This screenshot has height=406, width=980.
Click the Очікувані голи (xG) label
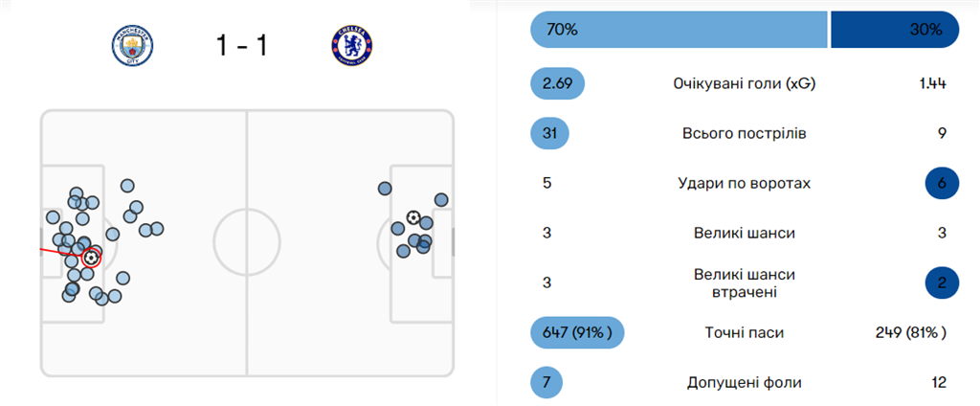click(x=744, y=83)
